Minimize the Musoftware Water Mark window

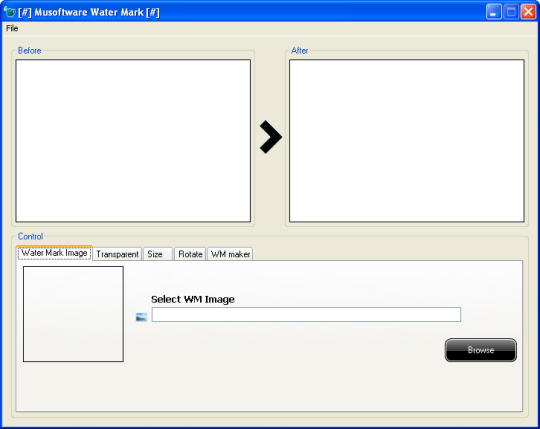(494, 12)
